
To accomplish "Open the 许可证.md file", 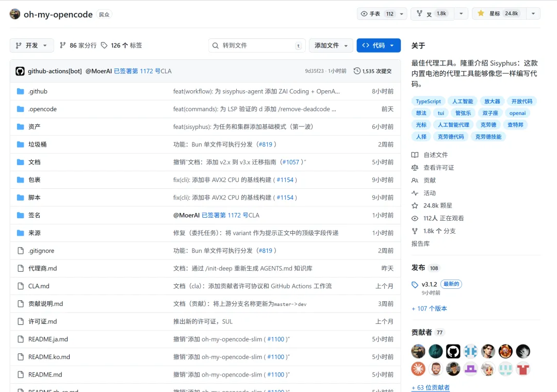I will [43, 322].
